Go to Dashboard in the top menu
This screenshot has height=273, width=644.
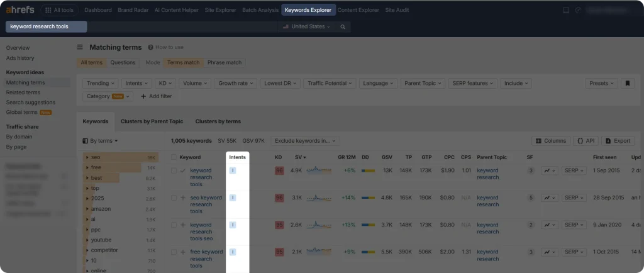97,10
